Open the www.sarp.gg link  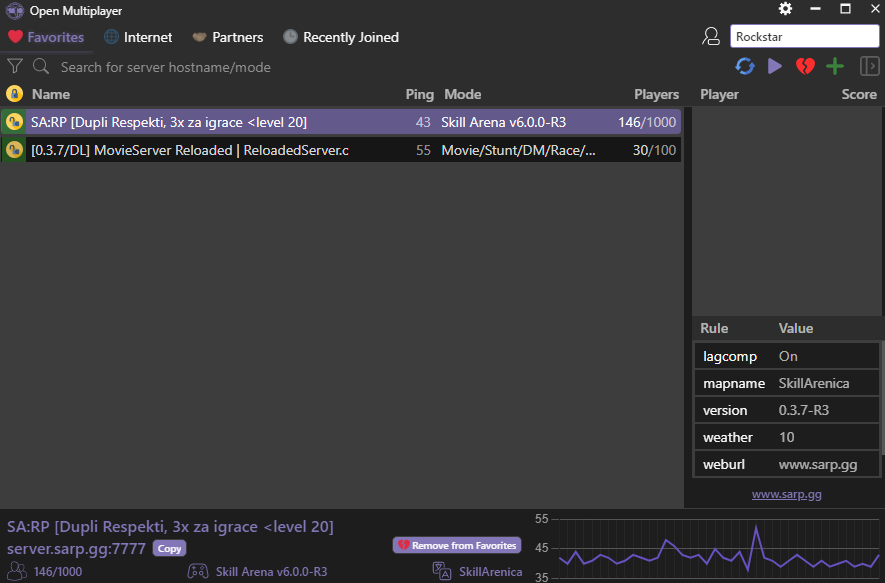coord(786,494)
